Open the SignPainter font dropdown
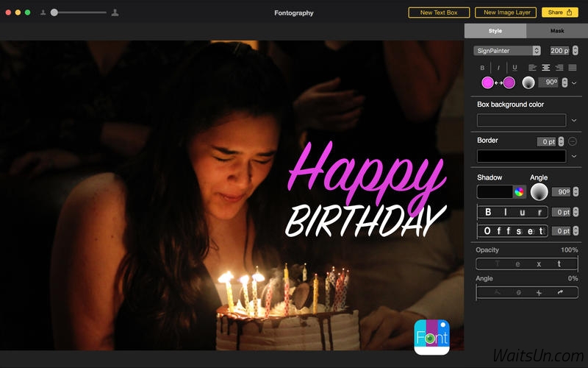Image resolution: width=588 pixels, height=368 pixels. coord(508,51)
